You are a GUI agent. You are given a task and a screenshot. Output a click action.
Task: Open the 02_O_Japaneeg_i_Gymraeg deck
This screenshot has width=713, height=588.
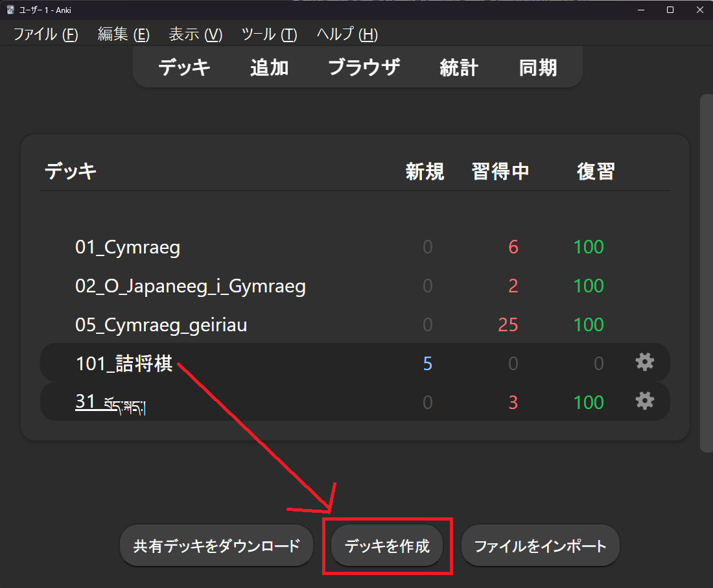[x=190, y=286]
